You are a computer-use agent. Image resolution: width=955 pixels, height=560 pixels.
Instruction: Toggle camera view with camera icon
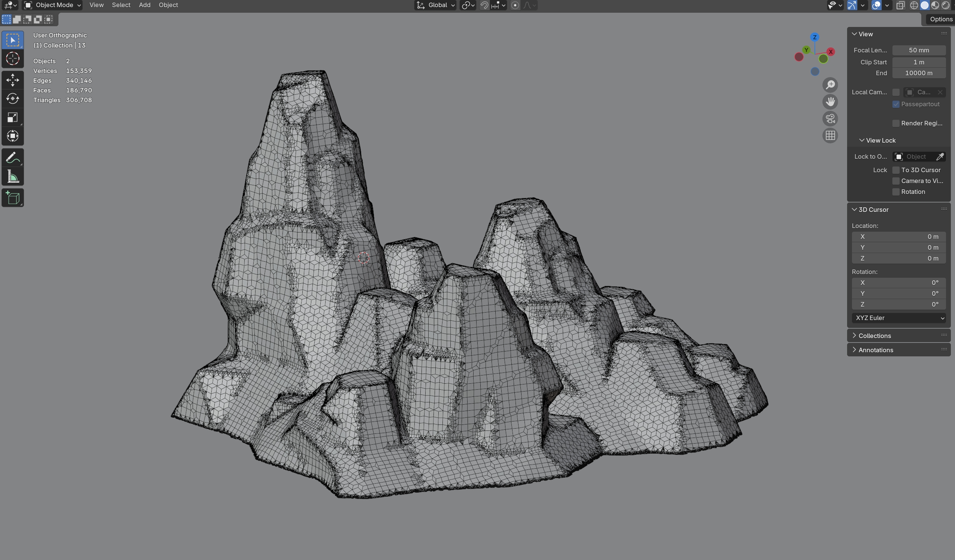click(830, 119)
